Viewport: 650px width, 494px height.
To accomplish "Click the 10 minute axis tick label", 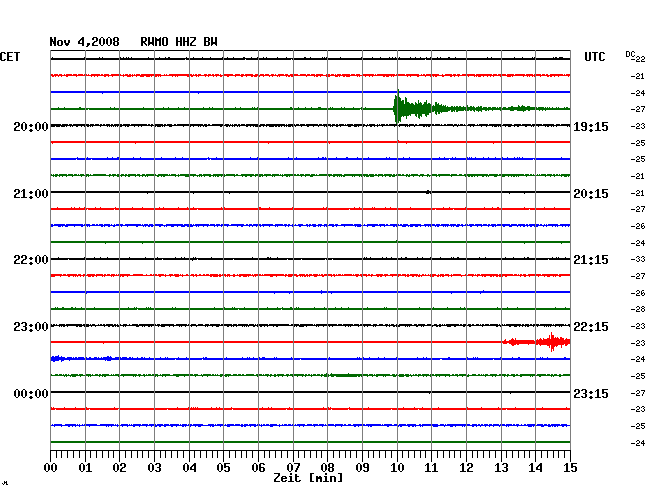I will [397, 468].
